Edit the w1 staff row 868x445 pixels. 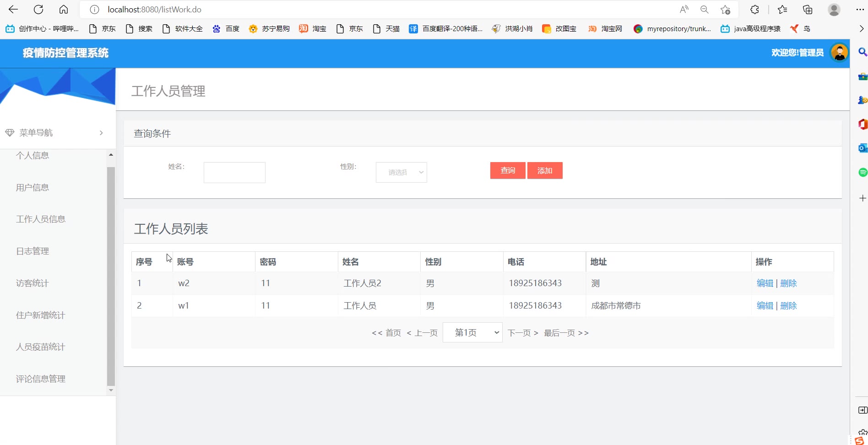[x=765, y=306]
